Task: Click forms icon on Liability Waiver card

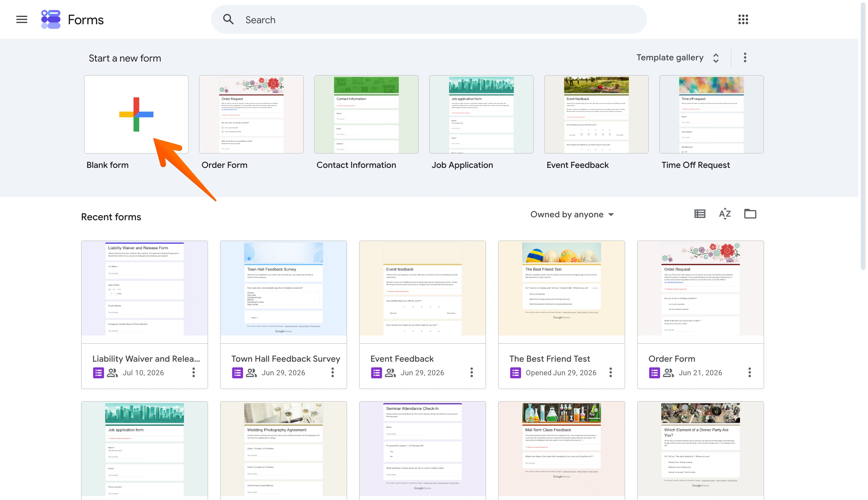Action: (99, 373)
